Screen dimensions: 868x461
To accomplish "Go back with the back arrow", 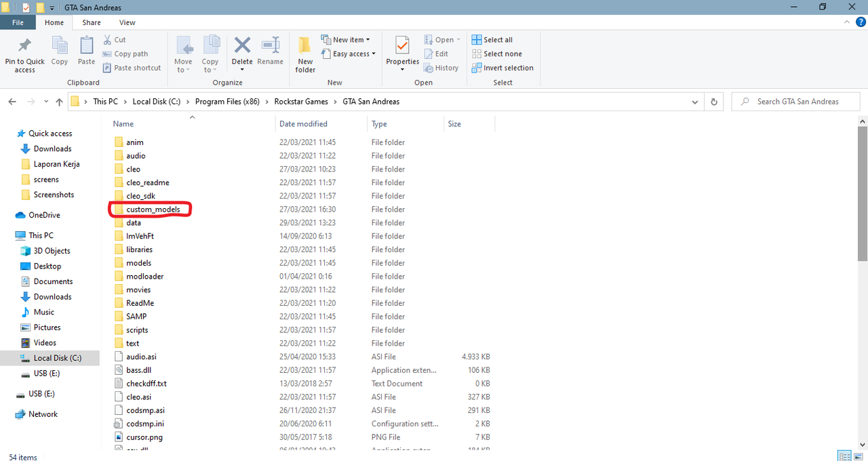I will (x=12, y=102).
